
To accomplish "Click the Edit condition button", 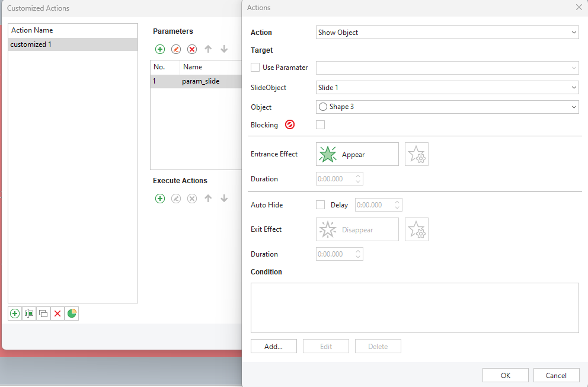I will pyautogui.click(x=326, y=347).
